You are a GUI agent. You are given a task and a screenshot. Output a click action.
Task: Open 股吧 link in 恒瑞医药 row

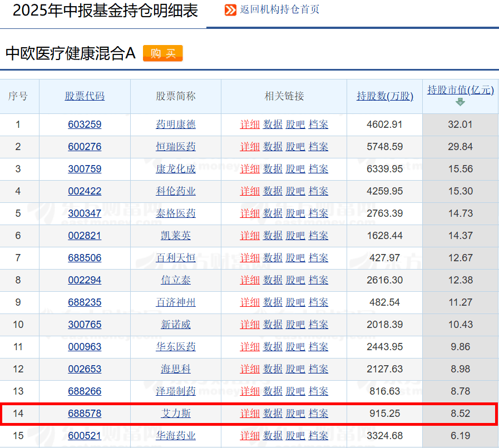coord(295,147)
